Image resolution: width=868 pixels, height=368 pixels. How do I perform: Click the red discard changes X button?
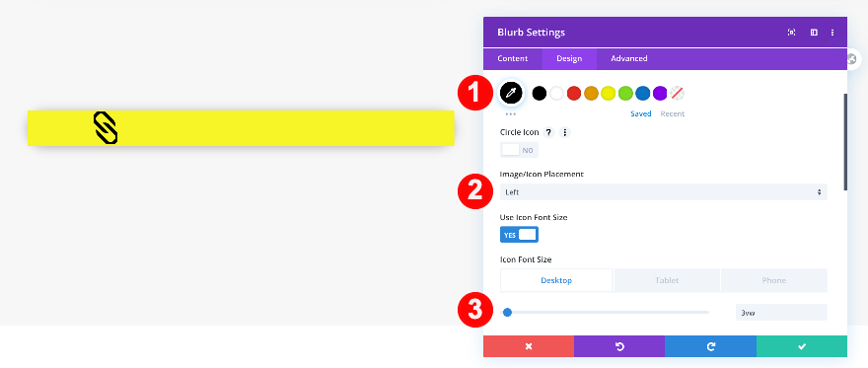529,346
